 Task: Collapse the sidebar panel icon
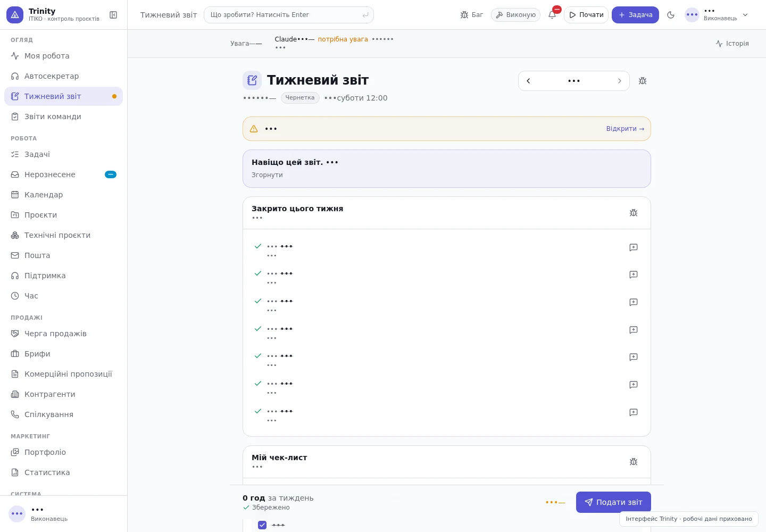coord(113,15)
